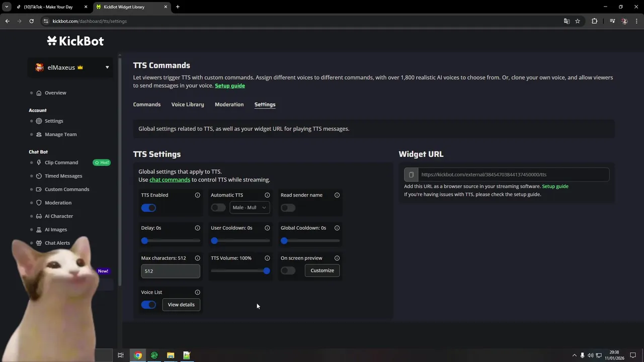Viewport: 644px width, 362px height.
Task: Click the Clip Command bolt icon
Action: [x=39, y=162]
